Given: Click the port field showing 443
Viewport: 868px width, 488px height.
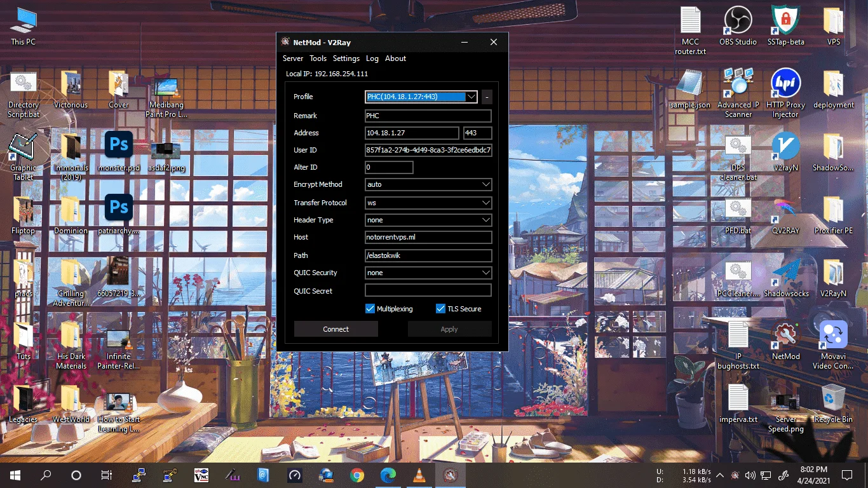Looking at the screenshot, I should point(478,133).
